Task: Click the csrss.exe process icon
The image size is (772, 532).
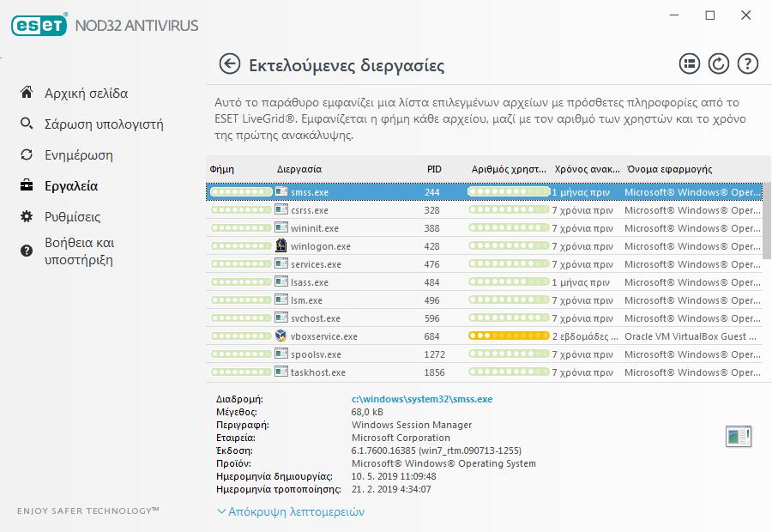Action: tap(281, 209)
